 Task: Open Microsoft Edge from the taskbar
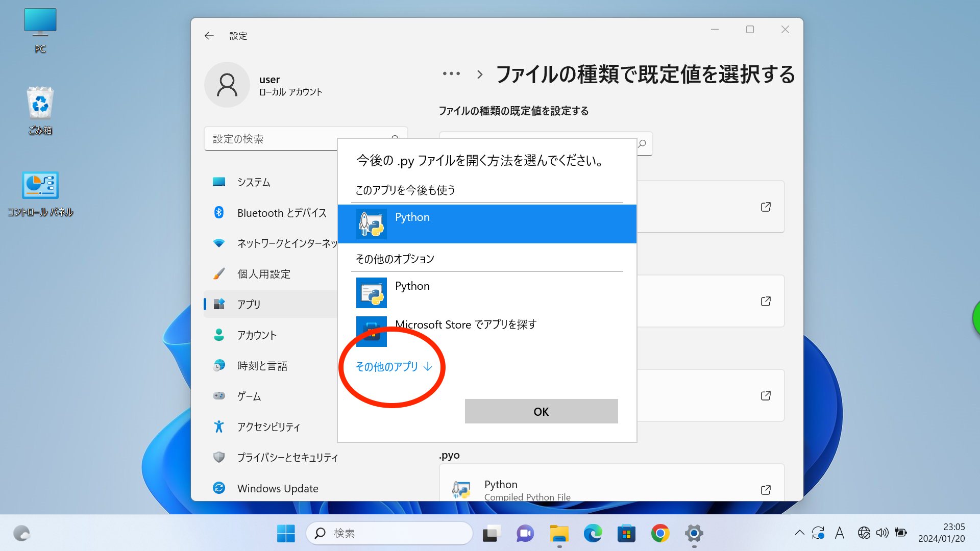point(592,533)
